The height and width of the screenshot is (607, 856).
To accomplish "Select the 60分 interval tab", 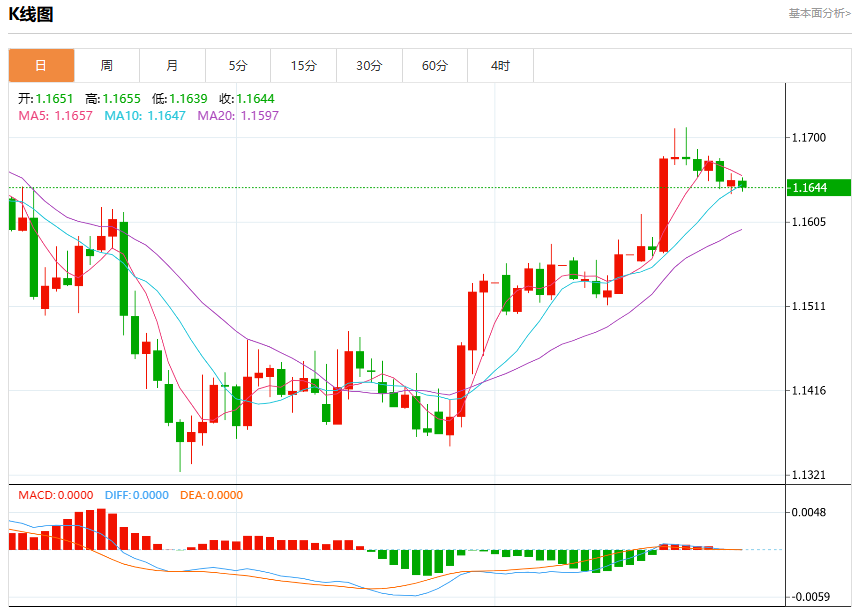I will 435,66.
